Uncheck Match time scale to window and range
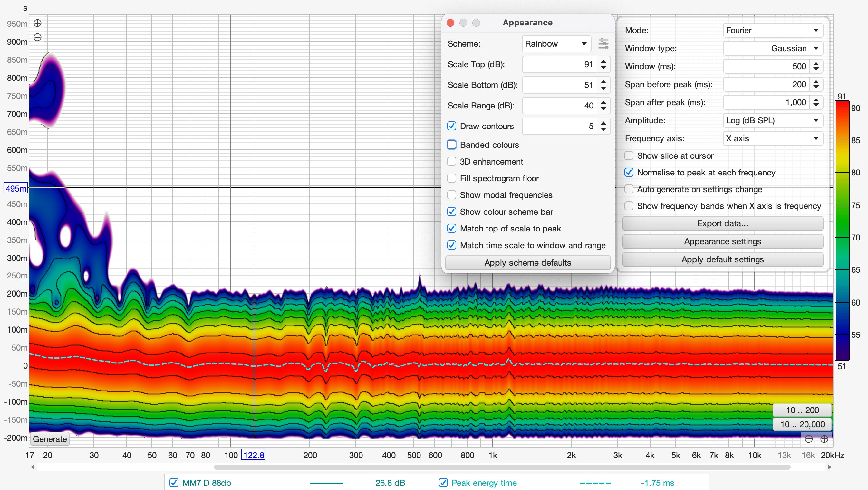Image resolution: width=868 pixels, height=490 pixels. tap(451, 245)
